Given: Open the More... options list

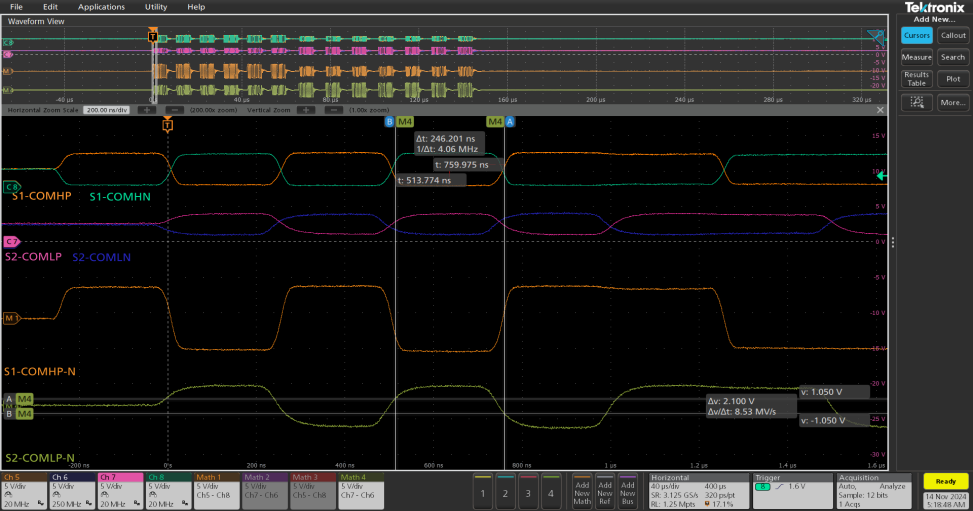Looking at the screenshot, I should point(953,102).
